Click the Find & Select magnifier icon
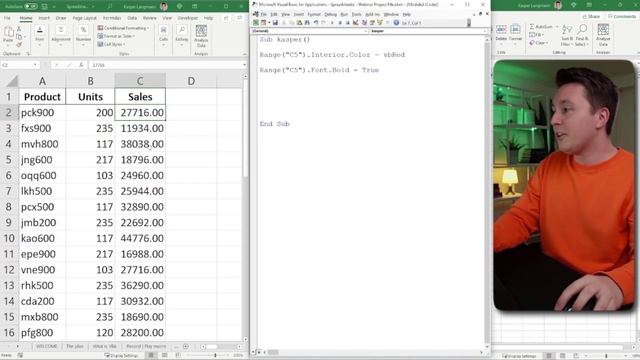 point(582,35)
